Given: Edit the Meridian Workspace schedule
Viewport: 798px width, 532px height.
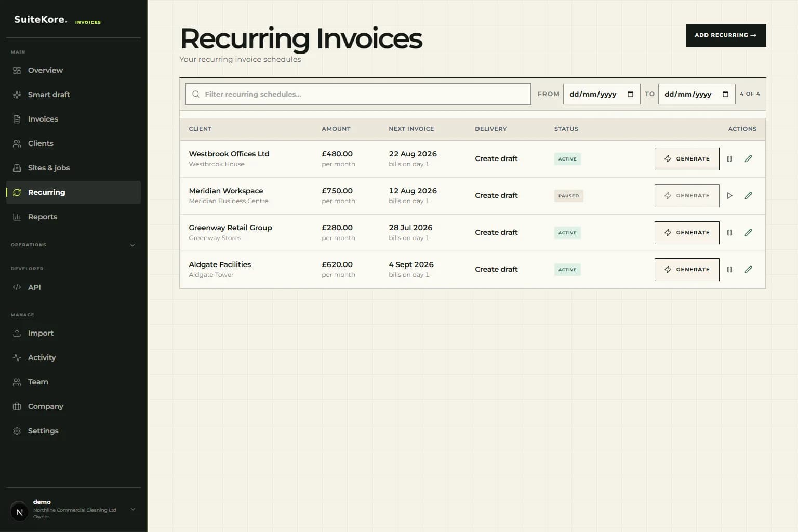Looking at the screenshot, I should click(x=748, y=196).
